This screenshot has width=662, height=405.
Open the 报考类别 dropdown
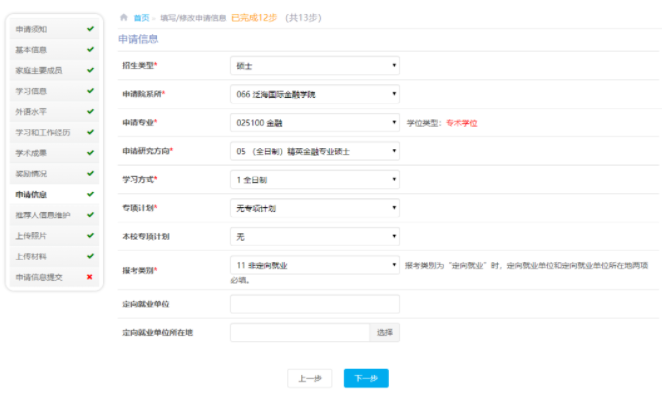314,265
